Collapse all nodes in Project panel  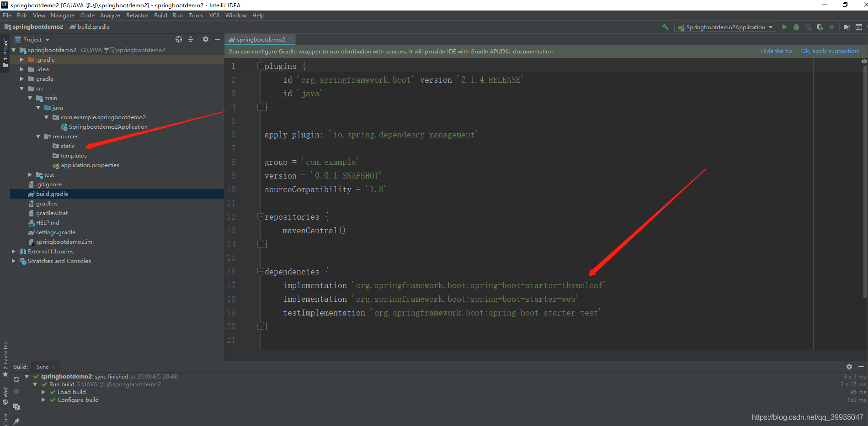pyautogui.click(x=191, y=39)
